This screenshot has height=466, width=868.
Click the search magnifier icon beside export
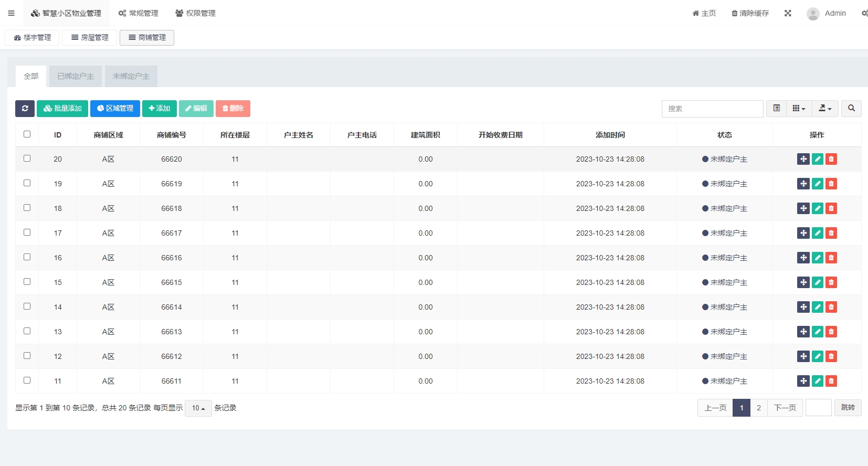pyautogui.click(x=851, y=109)
